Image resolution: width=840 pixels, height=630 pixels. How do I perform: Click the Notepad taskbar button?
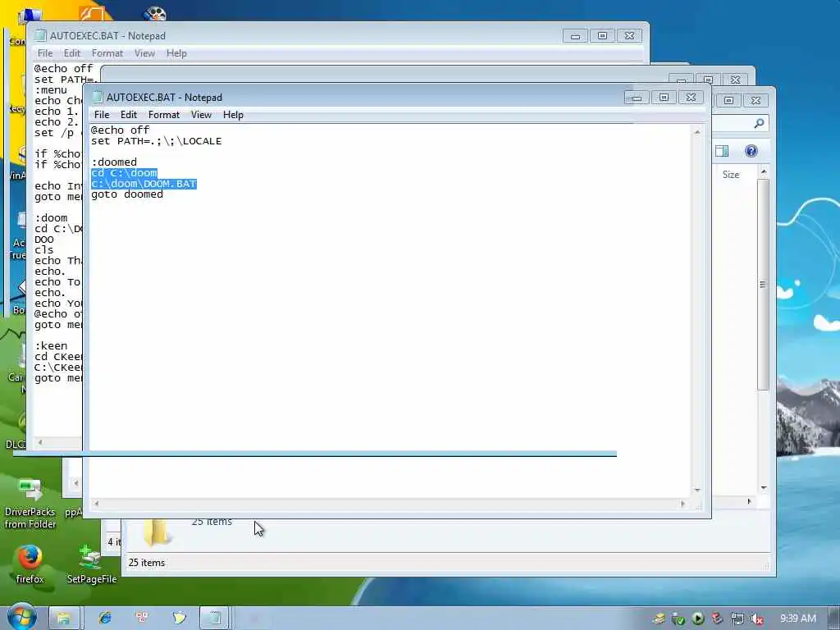[x=214, y=619]
